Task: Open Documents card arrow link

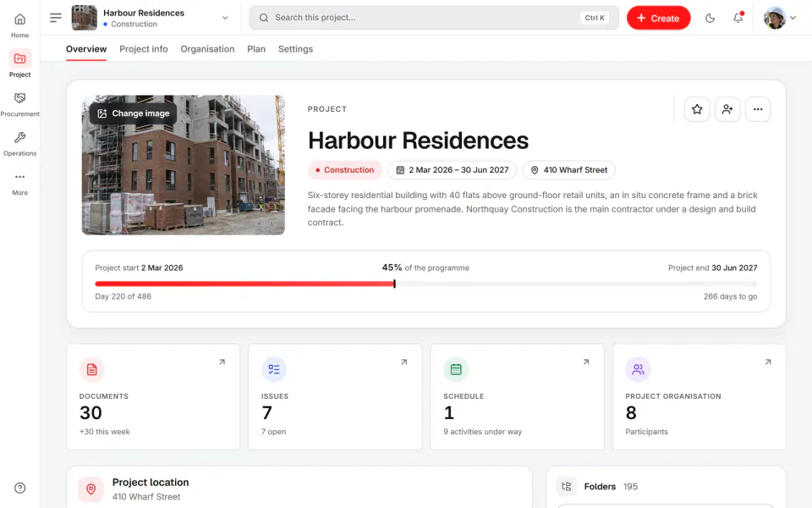Action: (222, 362)
